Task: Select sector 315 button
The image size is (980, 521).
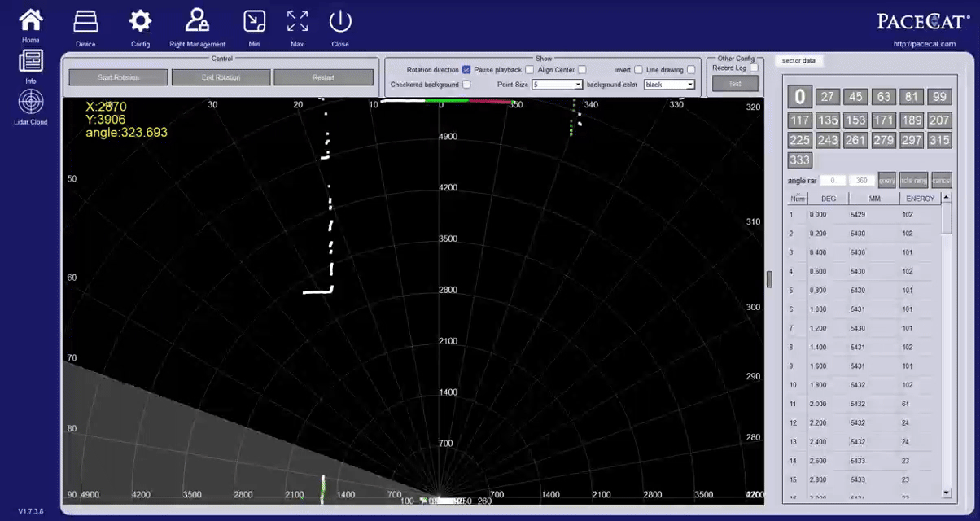Action: point(939,140)
